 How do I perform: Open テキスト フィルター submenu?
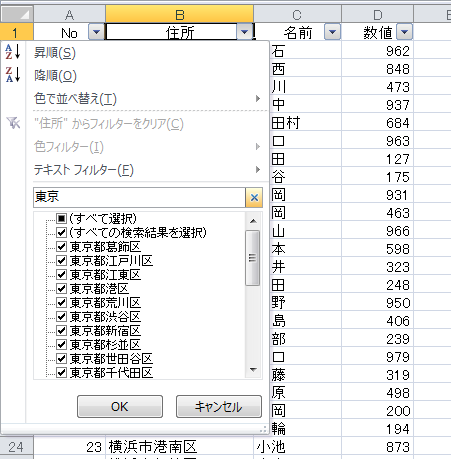[148, 170]
